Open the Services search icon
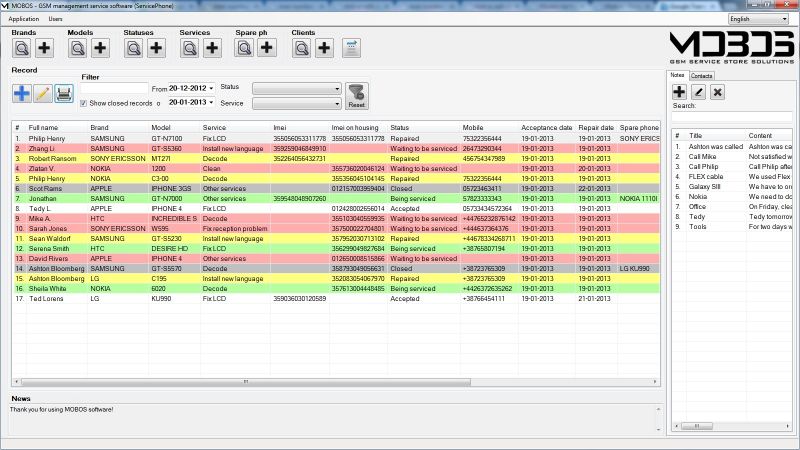This screenshot has height=450, width=800. pyautogui.click(x=190, y=48)
